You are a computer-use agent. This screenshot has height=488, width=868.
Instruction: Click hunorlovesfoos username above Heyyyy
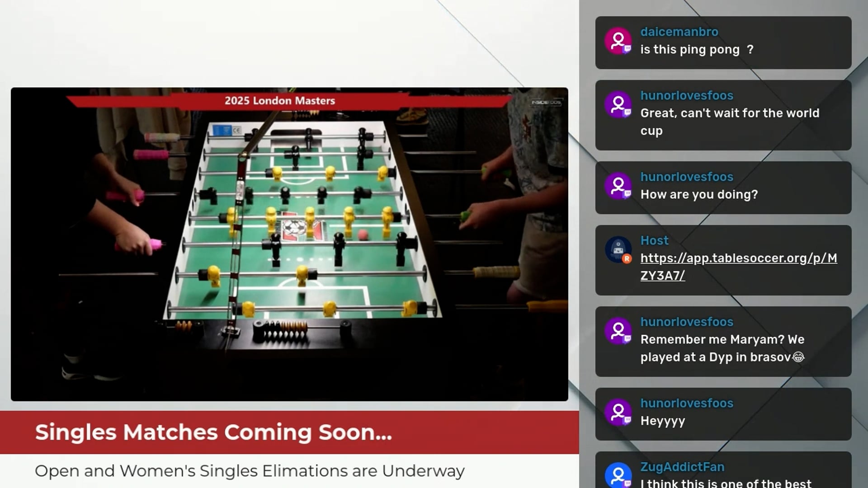tap(687, 403)
